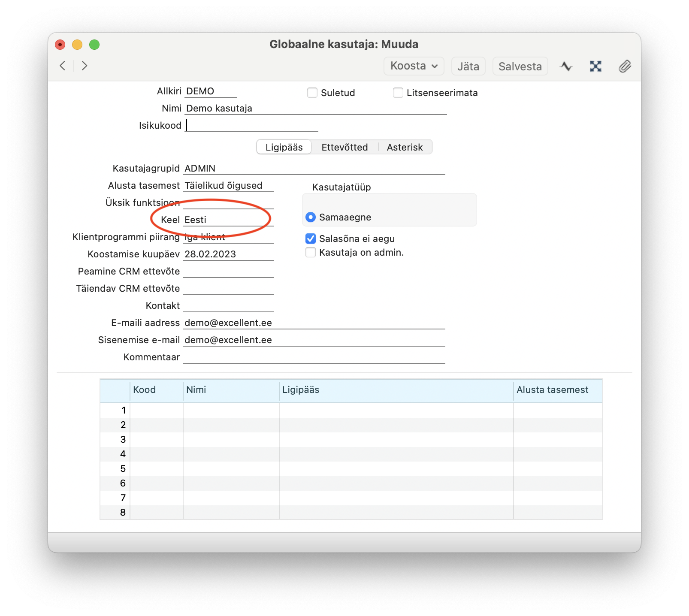Tick the Litsenseerimata checkbox

(x=398, y=93)
